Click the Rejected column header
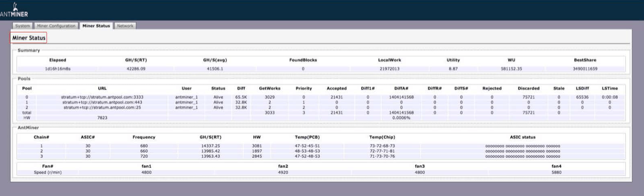This screenshot has height=196, width=644. 492,88
